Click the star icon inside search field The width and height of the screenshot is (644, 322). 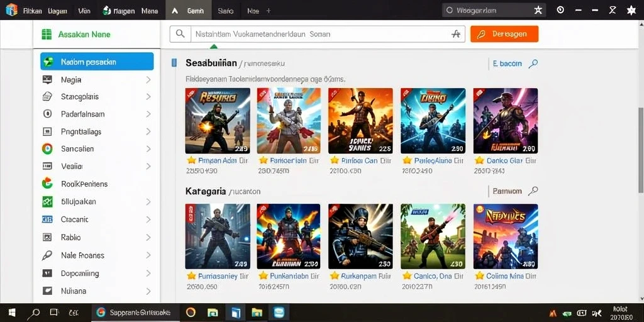click(x=455, y=34)
